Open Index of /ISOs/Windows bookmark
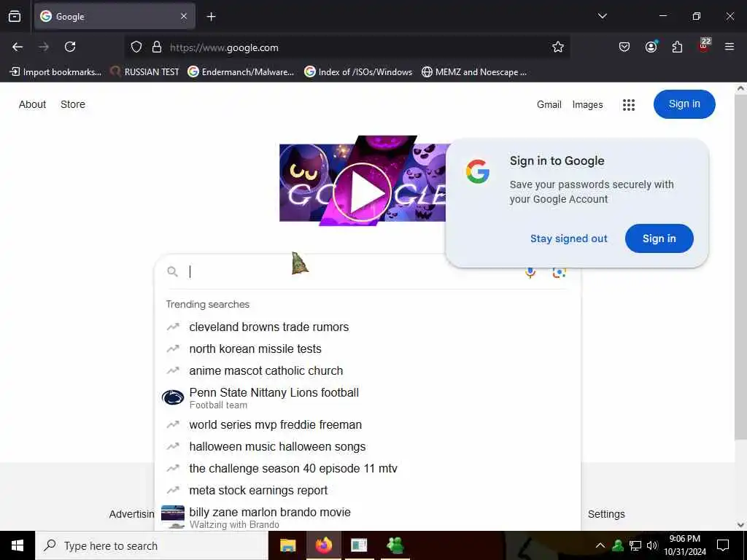The image size is (747, 560). coord(358,72)
